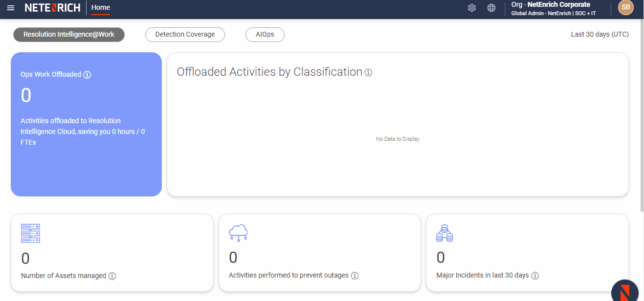Click the Major Incidents card
Image resolution: width=644 pixels, height=301 pixels.
pyautogui.click(x=527, y=253)
